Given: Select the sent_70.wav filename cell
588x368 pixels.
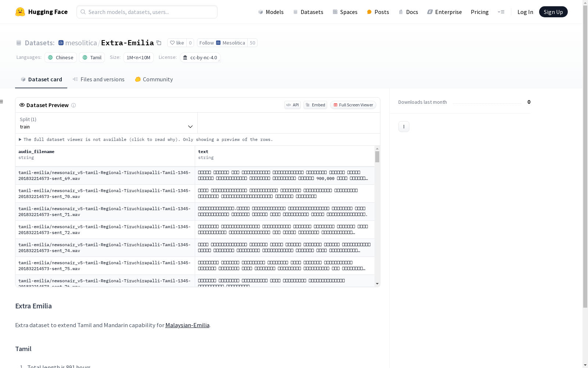Looking at the screenshot, I should 105,194.
